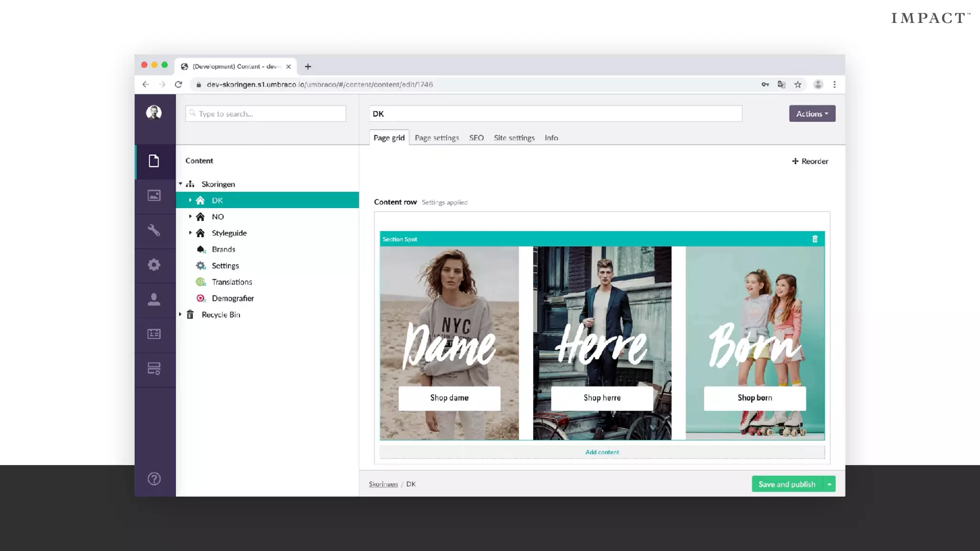
Task: Switch to the SEO tab
Action: point(476,138)
